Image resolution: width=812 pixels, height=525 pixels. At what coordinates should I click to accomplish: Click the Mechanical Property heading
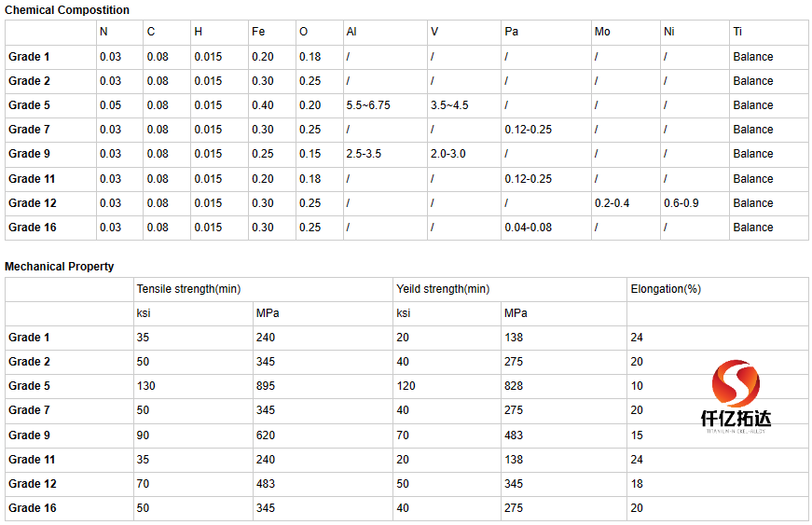[59, 266]
